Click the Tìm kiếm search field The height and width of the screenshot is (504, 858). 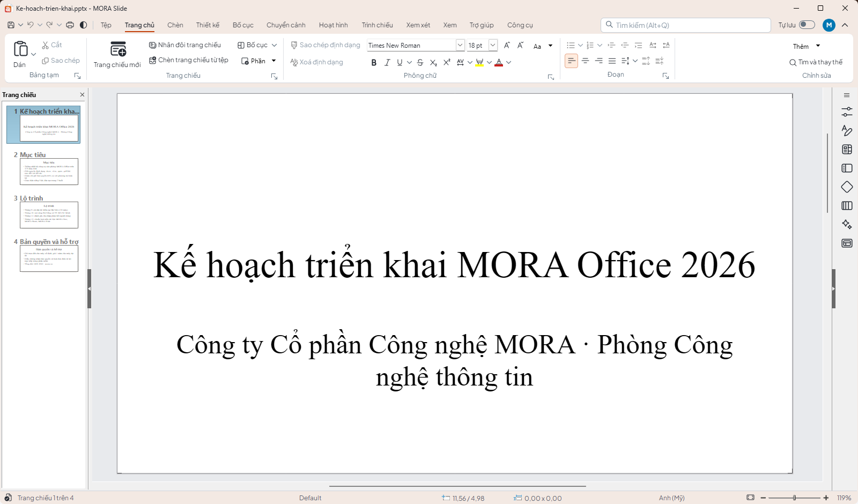686,25
